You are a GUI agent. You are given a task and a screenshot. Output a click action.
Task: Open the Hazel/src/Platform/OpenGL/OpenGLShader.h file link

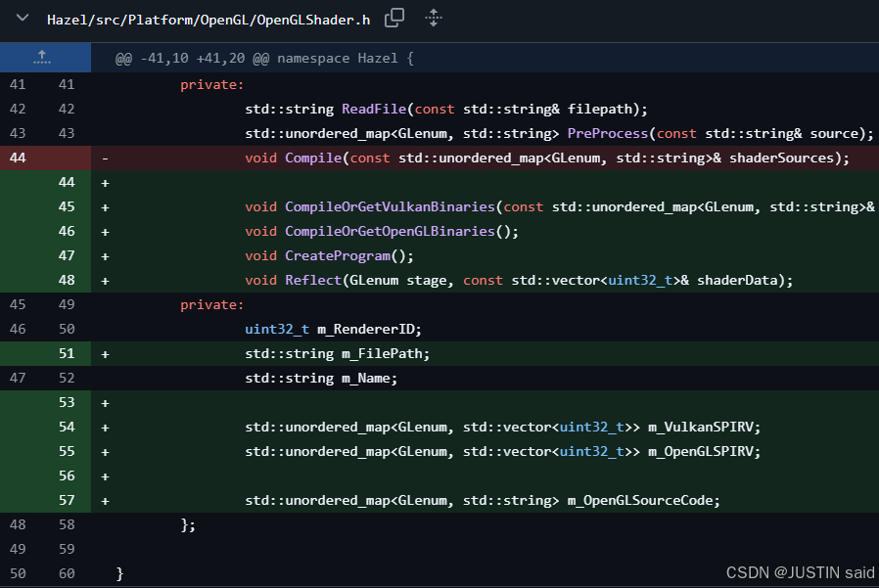(208, 19)
